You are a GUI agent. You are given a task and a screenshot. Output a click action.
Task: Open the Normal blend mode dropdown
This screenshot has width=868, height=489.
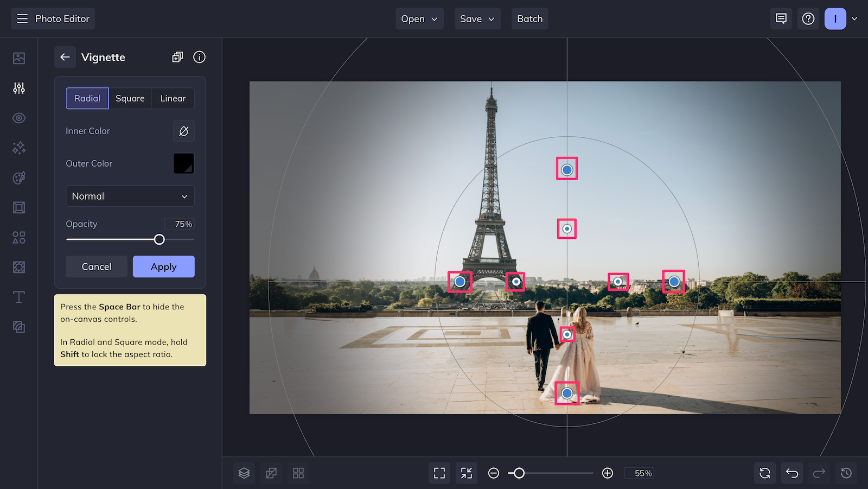pos(130,196)
